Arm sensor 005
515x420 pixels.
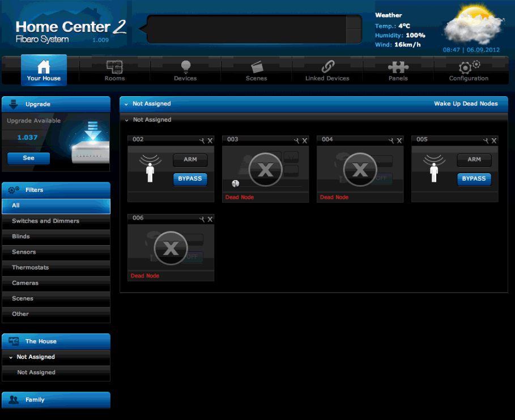coord(474,160)
